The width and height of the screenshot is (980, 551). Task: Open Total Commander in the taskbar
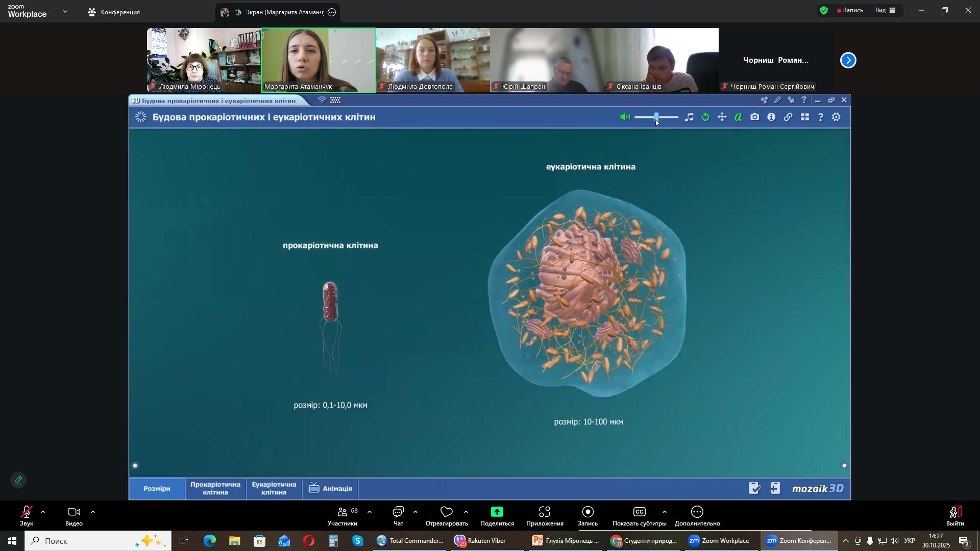410,541
